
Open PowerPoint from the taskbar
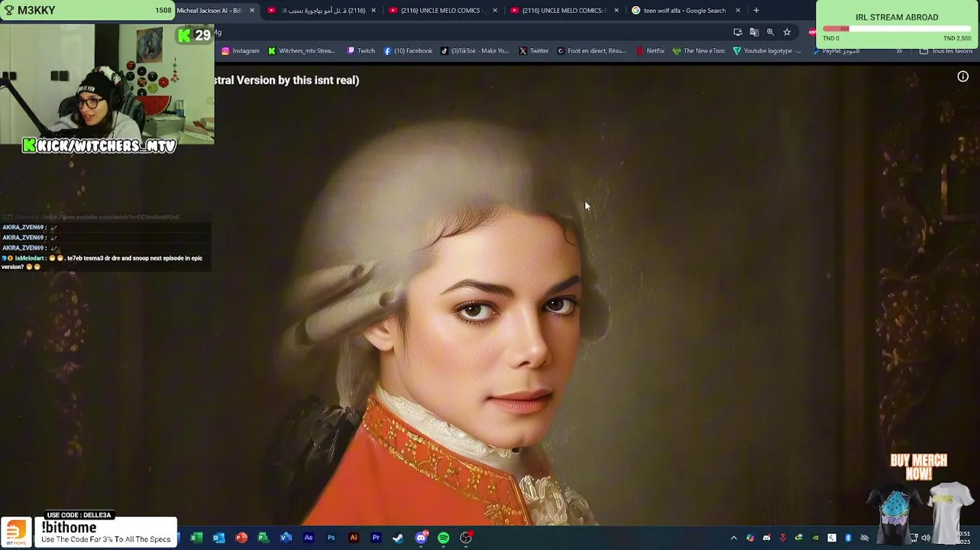(x=241, y=538)
